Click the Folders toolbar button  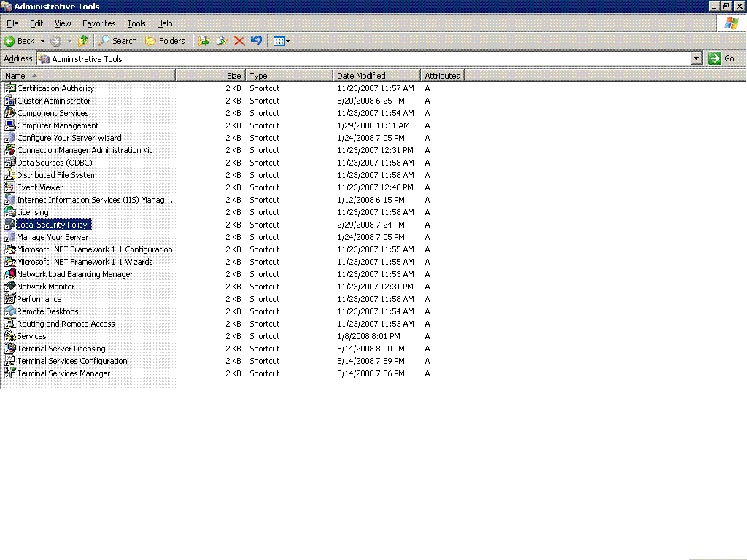(x=165, y=41)
